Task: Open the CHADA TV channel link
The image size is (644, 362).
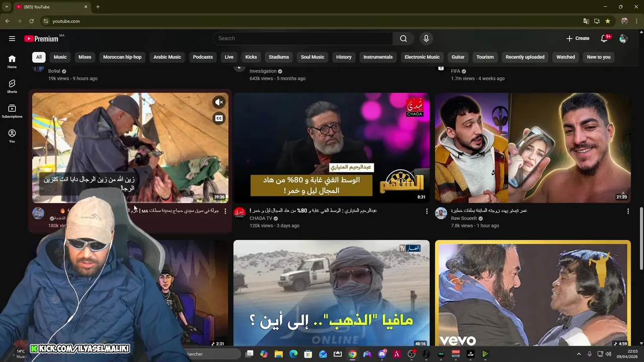Action: point(261,219)
